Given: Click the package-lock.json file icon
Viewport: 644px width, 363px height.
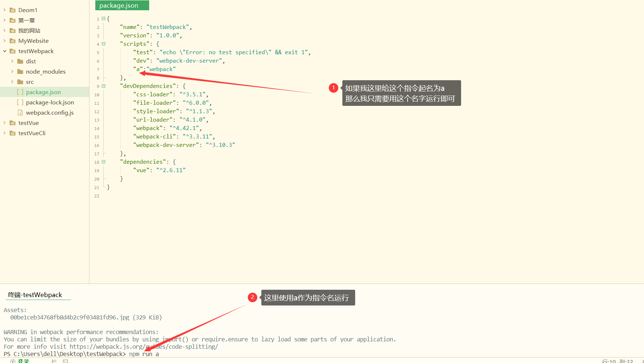Looking at the screenshot, I should coord(20,103).
